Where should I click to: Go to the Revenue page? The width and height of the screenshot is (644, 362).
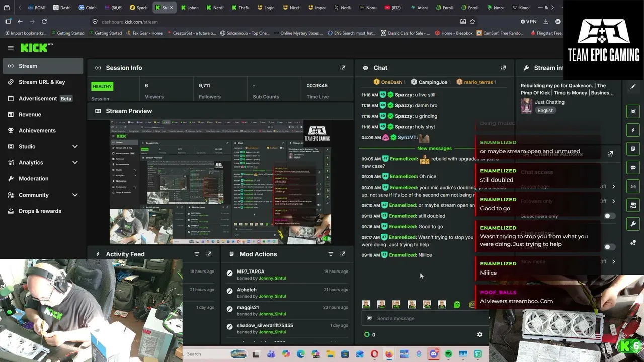43,114
